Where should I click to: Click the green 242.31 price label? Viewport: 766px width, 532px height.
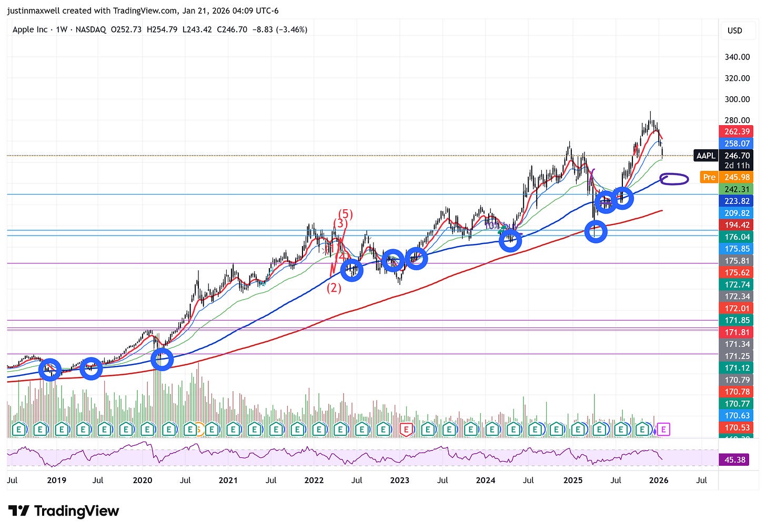737,189
